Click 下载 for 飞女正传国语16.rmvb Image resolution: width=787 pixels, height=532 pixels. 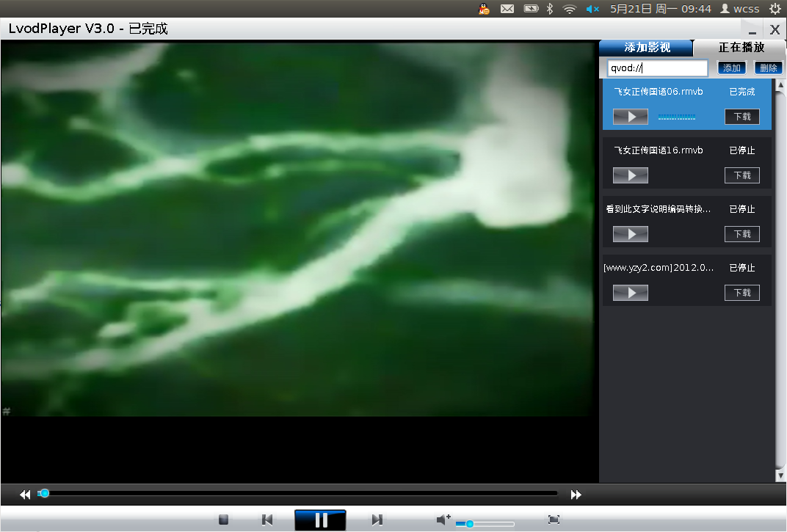[741, 175]
